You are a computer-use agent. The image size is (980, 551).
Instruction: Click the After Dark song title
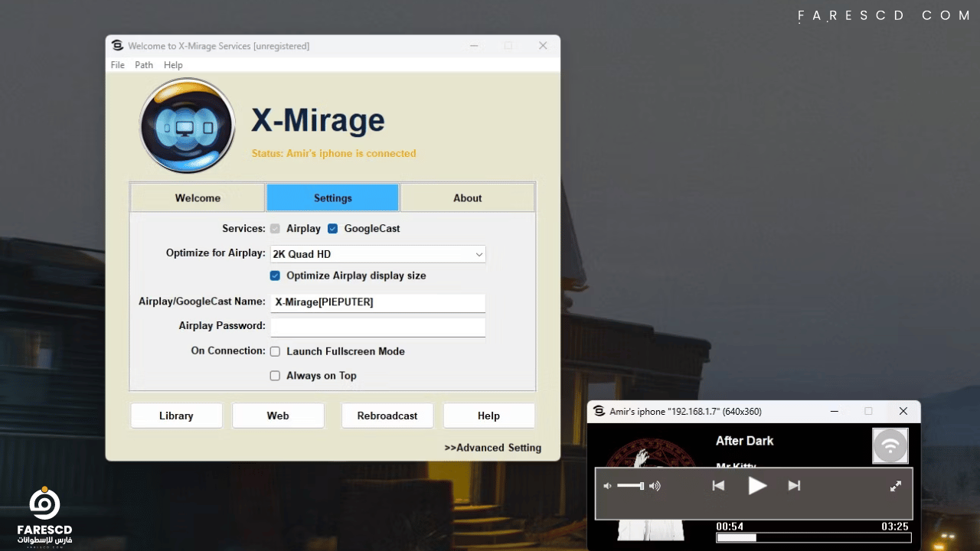745,441
